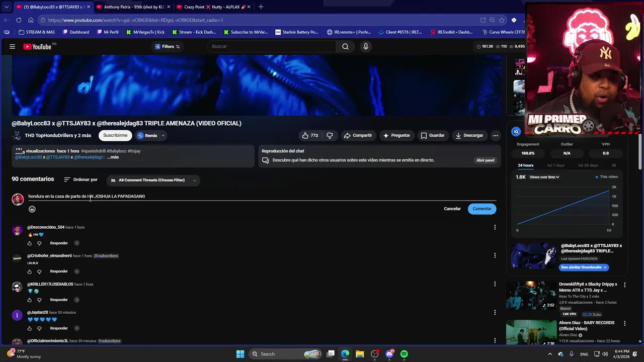Click into the comment text field
The image size is (644, 362).
[262, 196]
